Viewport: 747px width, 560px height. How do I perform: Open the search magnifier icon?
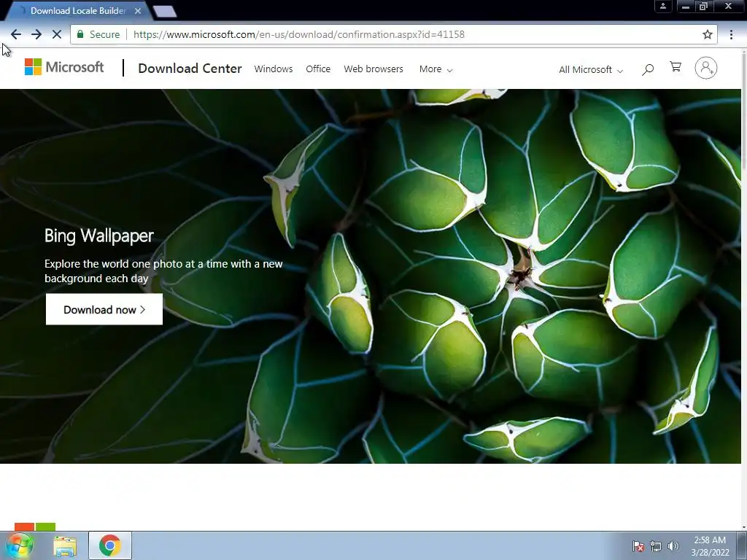(x=648, y=69)
